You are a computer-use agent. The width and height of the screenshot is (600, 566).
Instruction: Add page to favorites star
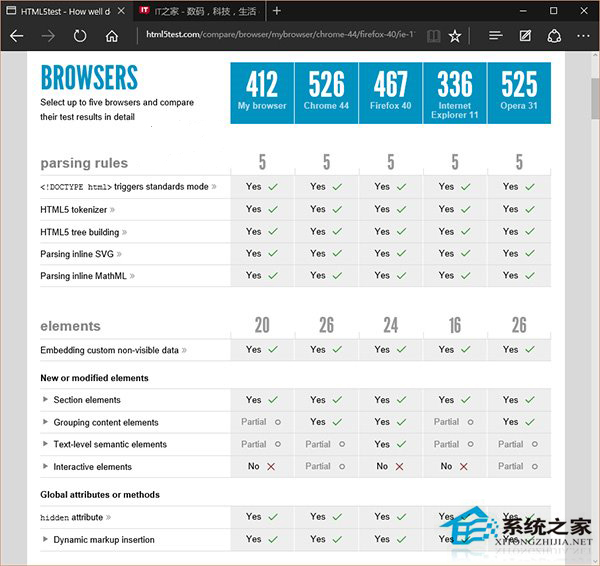[455, 36]
